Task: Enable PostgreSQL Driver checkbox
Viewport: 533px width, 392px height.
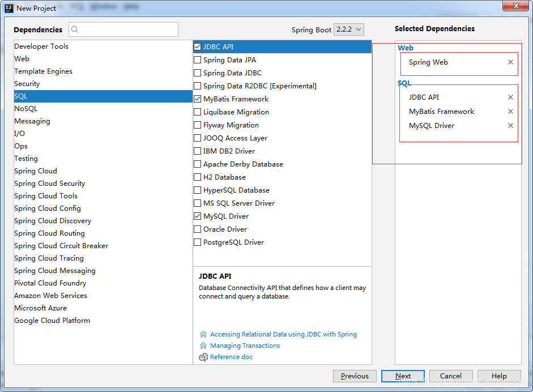Action: coord(197,242)
